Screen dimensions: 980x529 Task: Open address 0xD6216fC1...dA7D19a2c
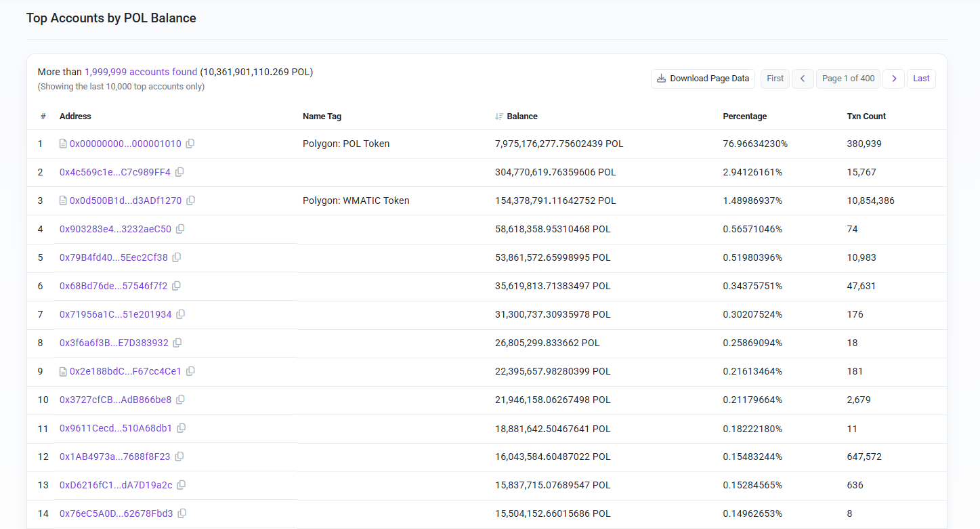(x=116, y=485)
